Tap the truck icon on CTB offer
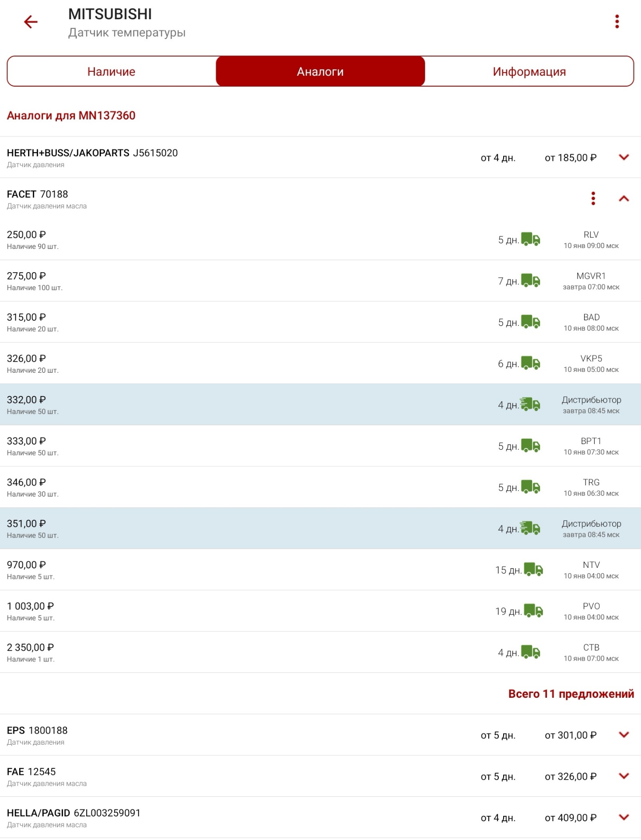This screenshot has height=840, width=641. pyautogui.click(x=531, y=652)
